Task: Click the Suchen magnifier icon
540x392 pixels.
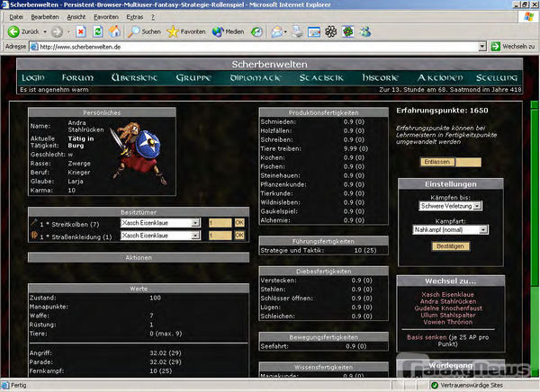Action: pos(132,31)
